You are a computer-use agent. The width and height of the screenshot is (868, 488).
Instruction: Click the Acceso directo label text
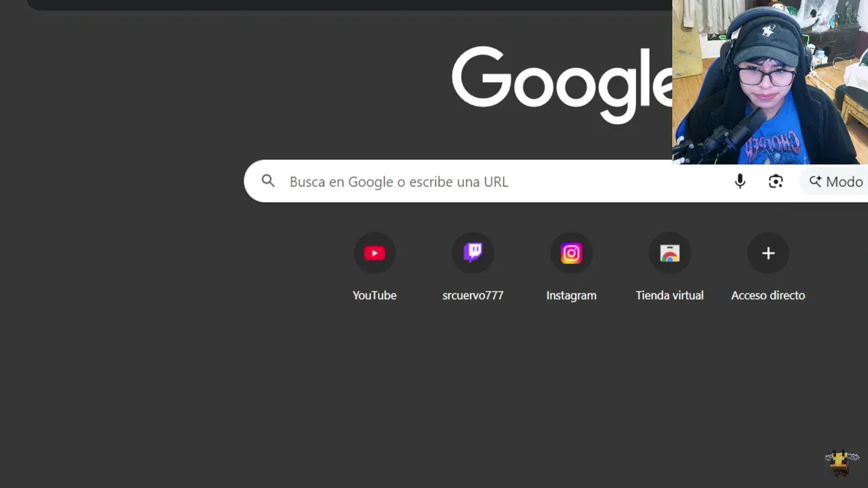768,296
